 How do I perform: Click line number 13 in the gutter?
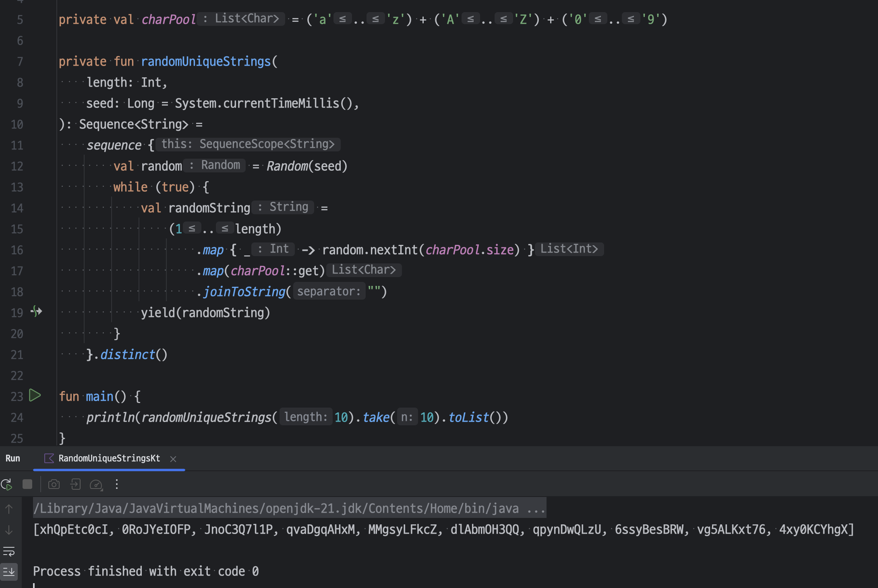tap(17, 187)
